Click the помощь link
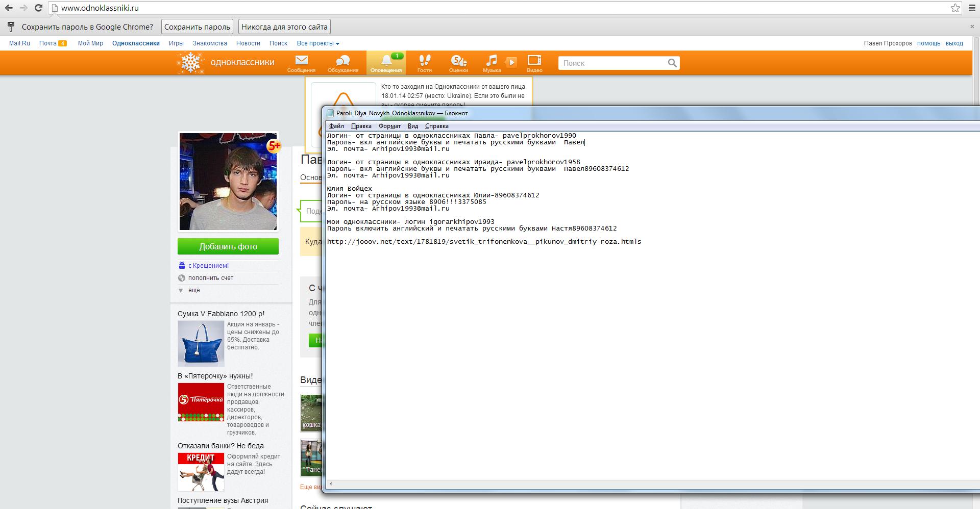Viewport: 980px width, 509px height. (x=928, y=43)
